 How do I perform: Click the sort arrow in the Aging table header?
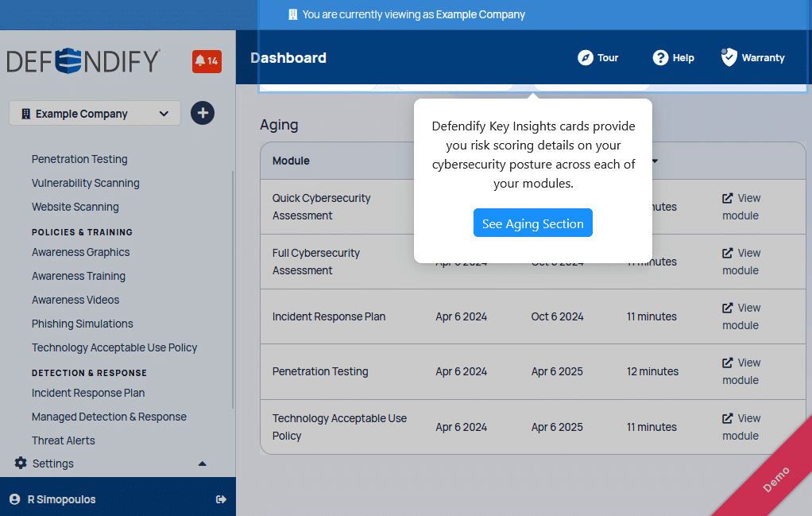tap(655, 161)
